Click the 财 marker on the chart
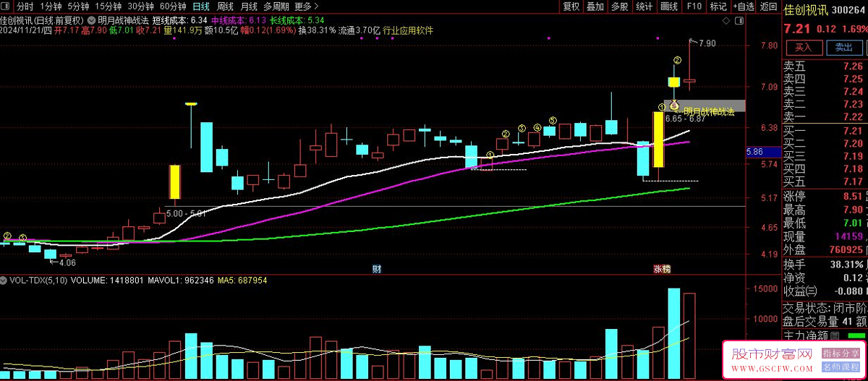The width and height of the screenshot is (868, 381). point(377,269)
